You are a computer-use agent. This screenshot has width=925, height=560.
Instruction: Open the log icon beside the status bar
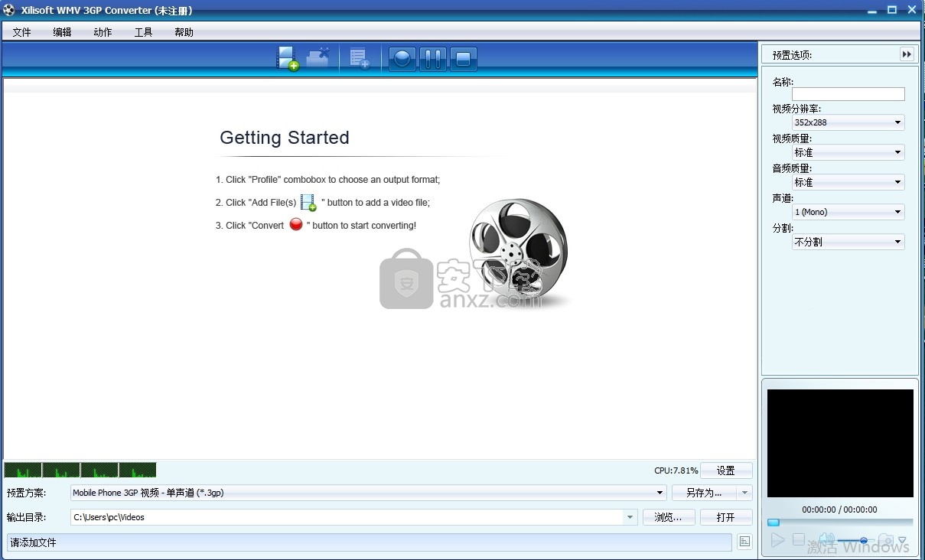point(744,542)
